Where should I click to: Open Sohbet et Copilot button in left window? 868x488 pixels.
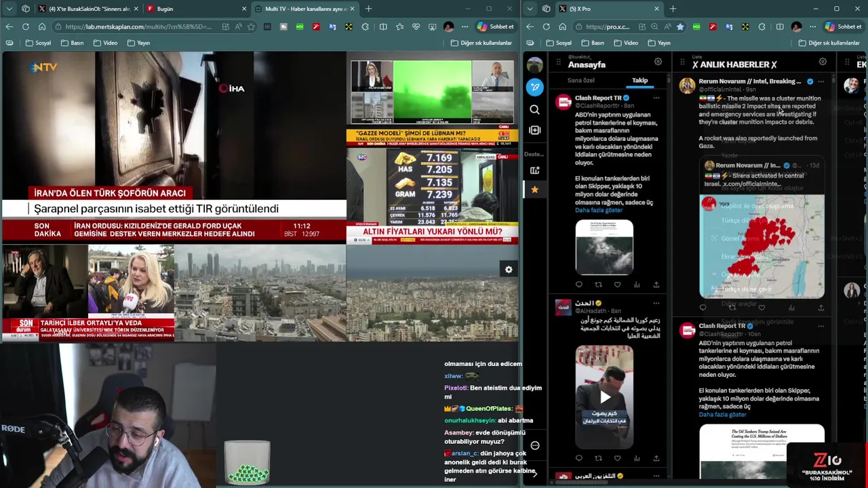coord(495,26)
